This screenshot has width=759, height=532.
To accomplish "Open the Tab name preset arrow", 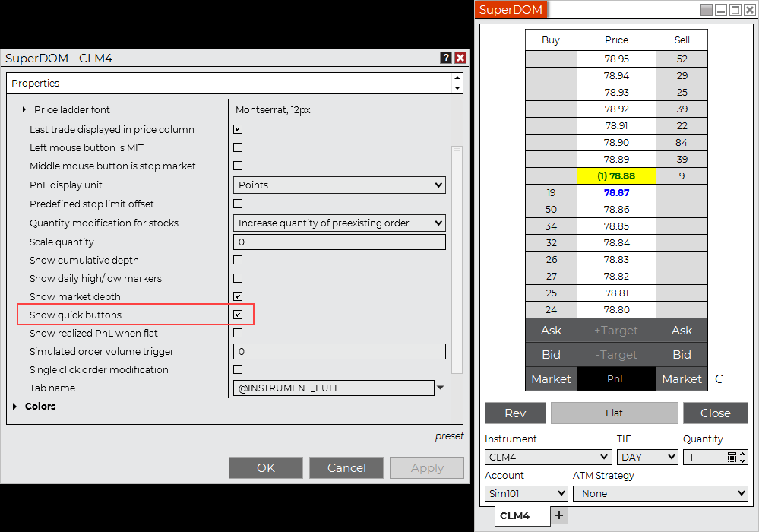I will click(x=440, y=388).
